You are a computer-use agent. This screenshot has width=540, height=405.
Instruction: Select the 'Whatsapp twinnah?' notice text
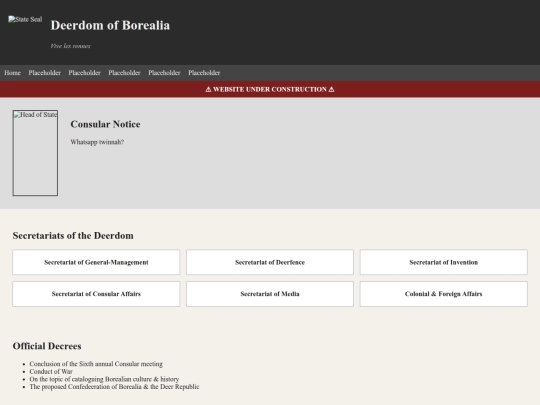coord(97,142)
